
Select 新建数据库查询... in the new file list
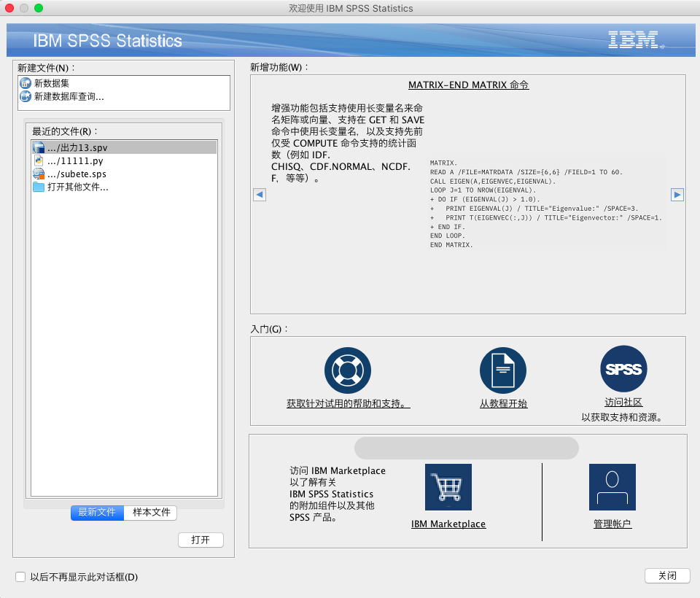pyautogui.click(x=124, y=96)
